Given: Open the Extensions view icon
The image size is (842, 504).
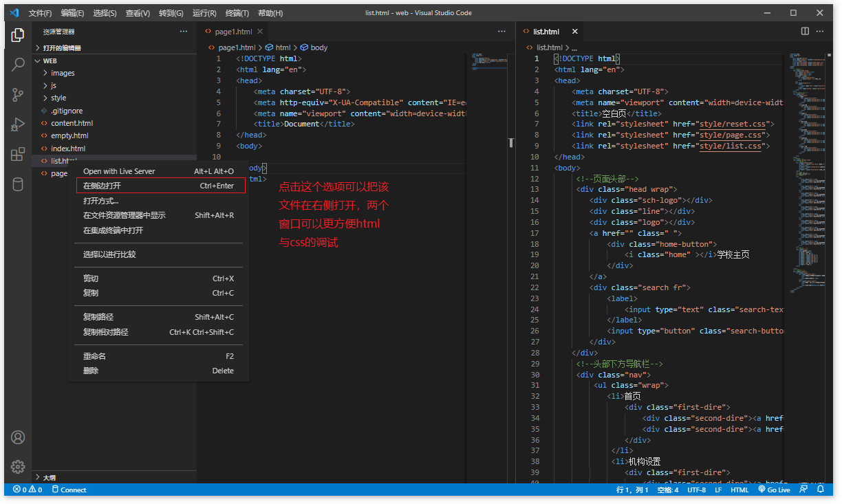Looking at the screenshot, I should tap(18, 155).
